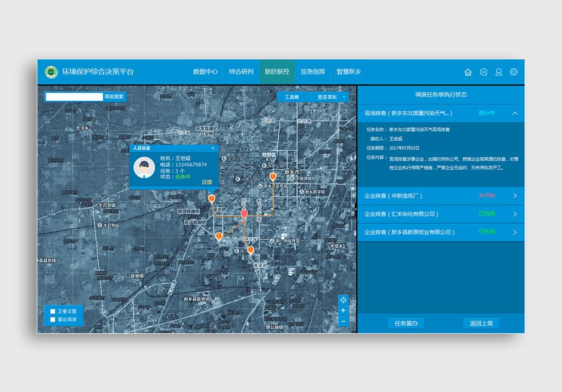
Task: Open the 详情 link in person popup
Action: (x=207, y=182)
